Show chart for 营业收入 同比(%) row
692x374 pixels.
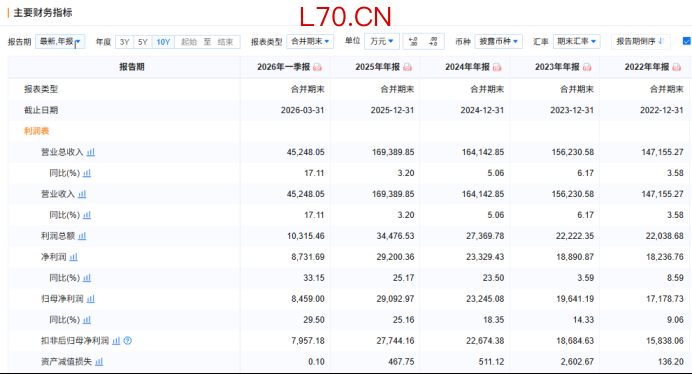click(87, 215)
